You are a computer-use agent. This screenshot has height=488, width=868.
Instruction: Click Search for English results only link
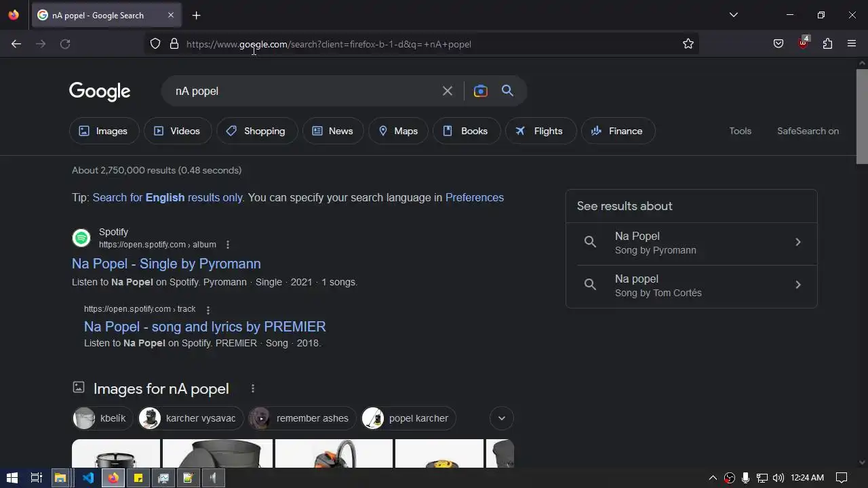coord(167,197)
